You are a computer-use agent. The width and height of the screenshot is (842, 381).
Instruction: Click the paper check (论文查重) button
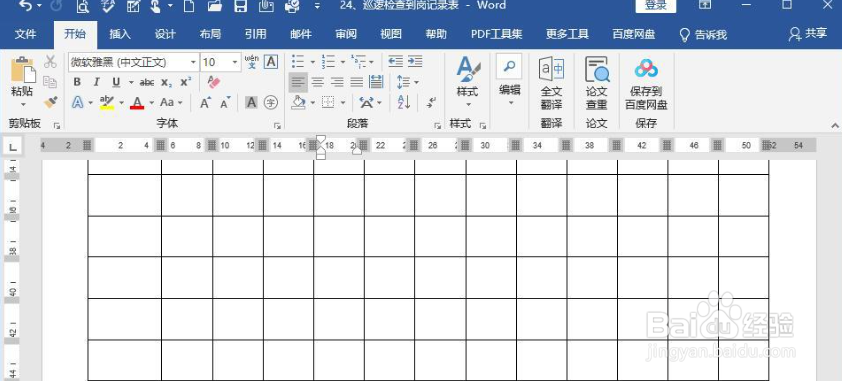(597, 83)
